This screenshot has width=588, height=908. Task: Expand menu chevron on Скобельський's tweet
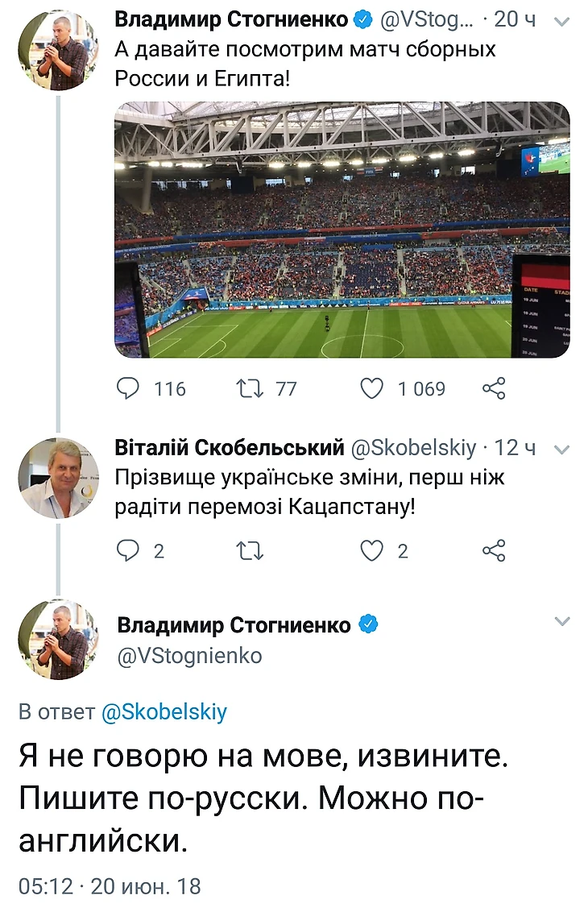562,449
